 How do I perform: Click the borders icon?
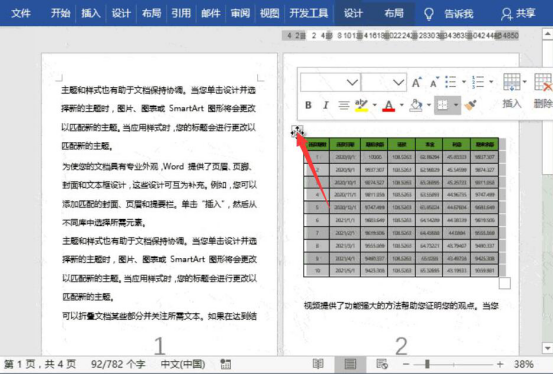click(442, 105)
